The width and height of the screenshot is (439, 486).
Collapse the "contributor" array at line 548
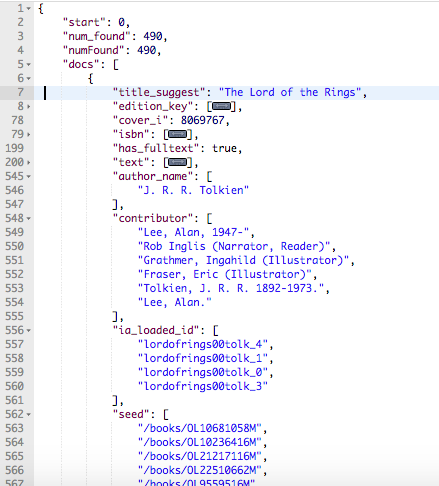[29, 218]
